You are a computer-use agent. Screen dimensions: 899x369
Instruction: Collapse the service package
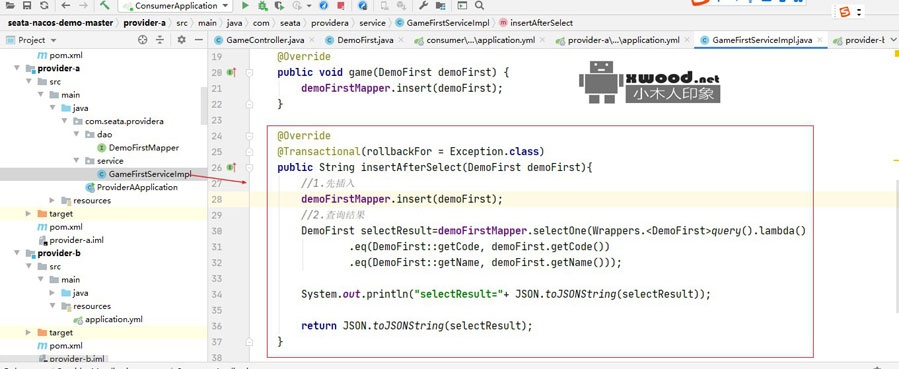pyautogui.click(x=76, y=161)
